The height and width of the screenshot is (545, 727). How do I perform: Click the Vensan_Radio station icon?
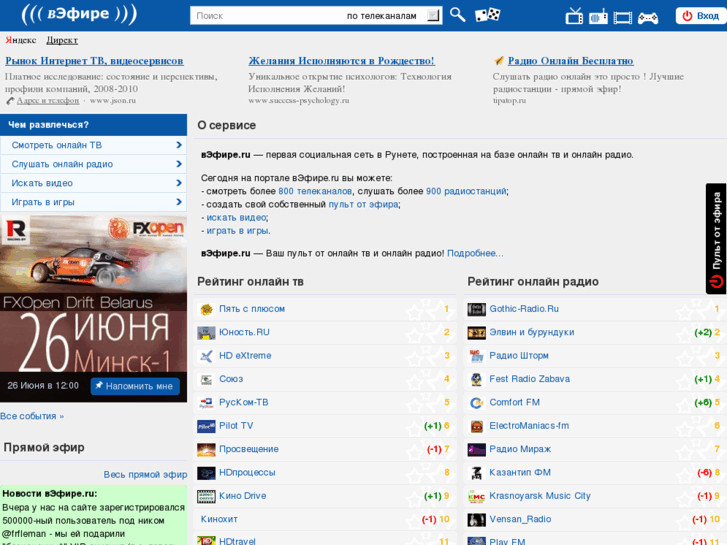[x=476, y=519]
